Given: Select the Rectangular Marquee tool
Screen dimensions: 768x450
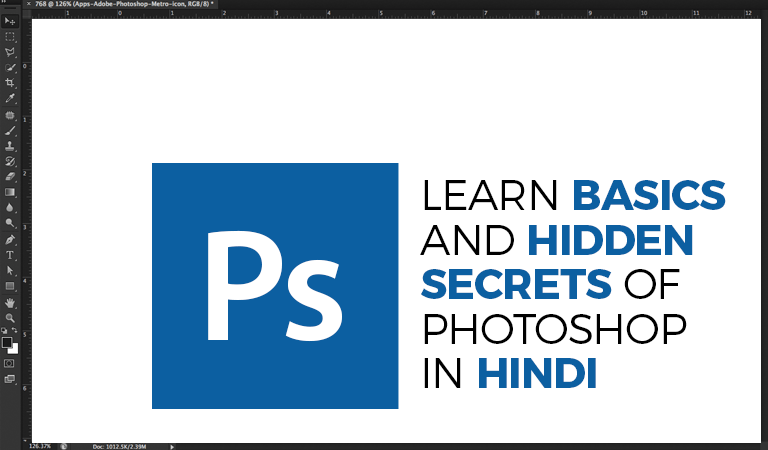Looking at the screenshot, I should [x=9, y=37].
